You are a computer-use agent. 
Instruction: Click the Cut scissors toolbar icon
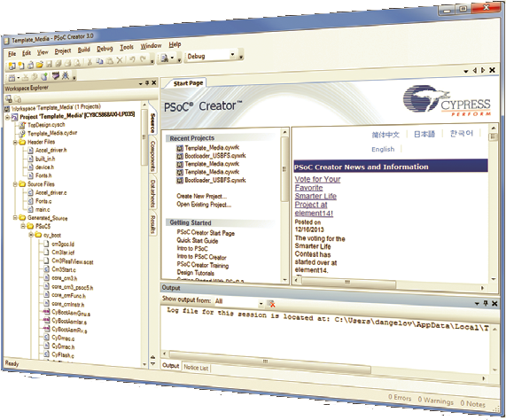(x=90, y=62)
